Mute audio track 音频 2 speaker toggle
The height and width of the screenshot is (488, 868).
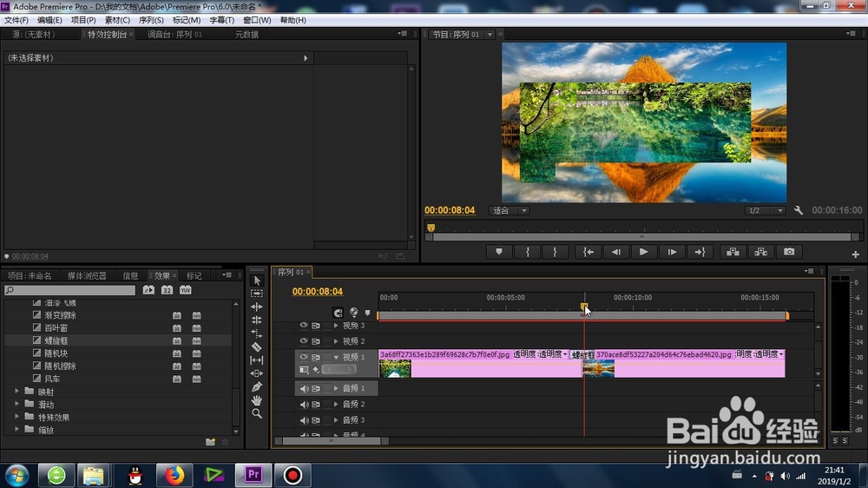304,405
